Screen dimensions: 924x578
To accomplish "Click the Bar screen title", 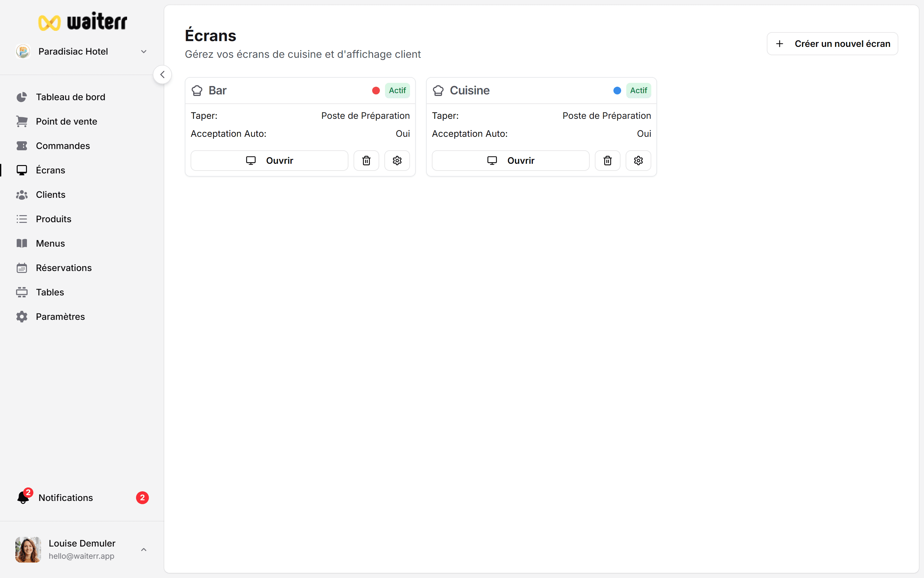I will pos(218,91).
